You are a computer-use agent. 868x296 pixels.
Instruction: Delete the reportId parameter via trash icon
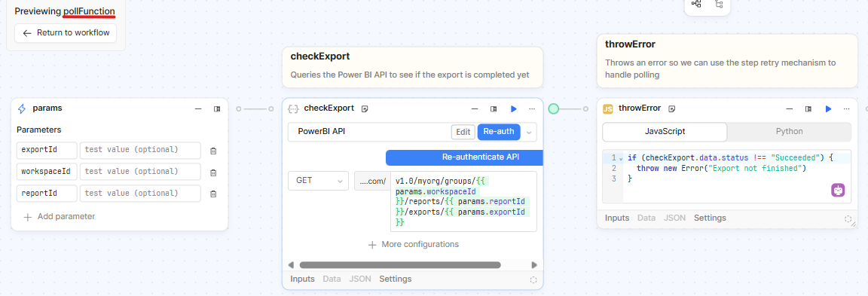coord(213,194)
